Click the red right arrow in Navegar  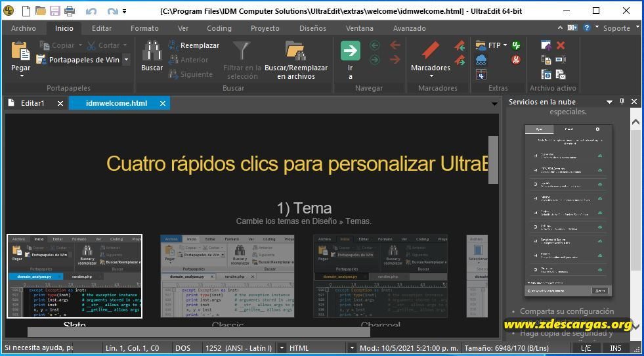395,60
